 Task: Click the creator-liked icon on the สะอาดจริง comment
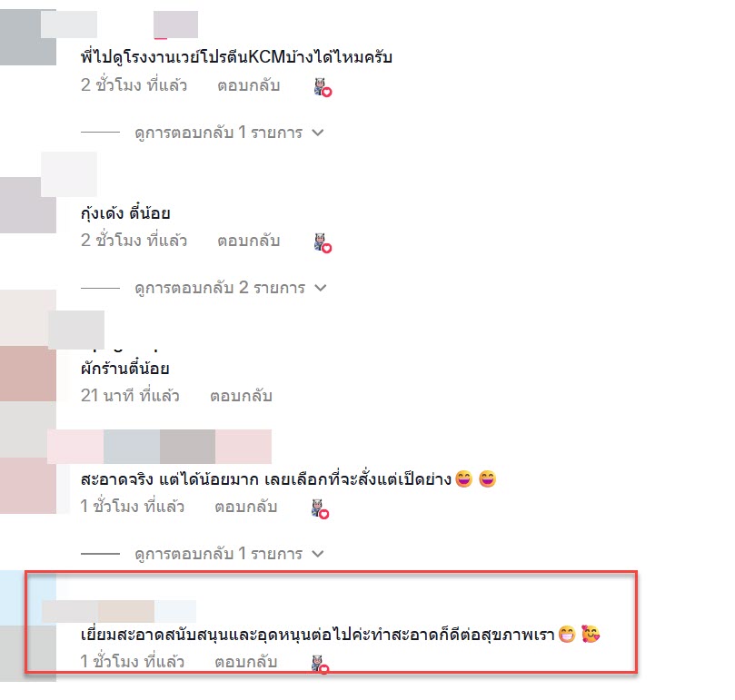320,509
